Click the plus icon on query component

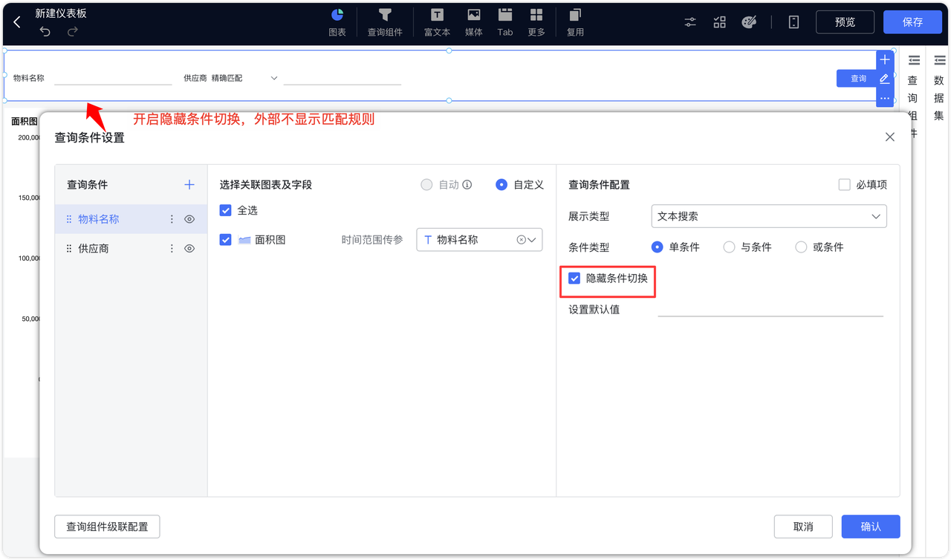pos(885,59)
